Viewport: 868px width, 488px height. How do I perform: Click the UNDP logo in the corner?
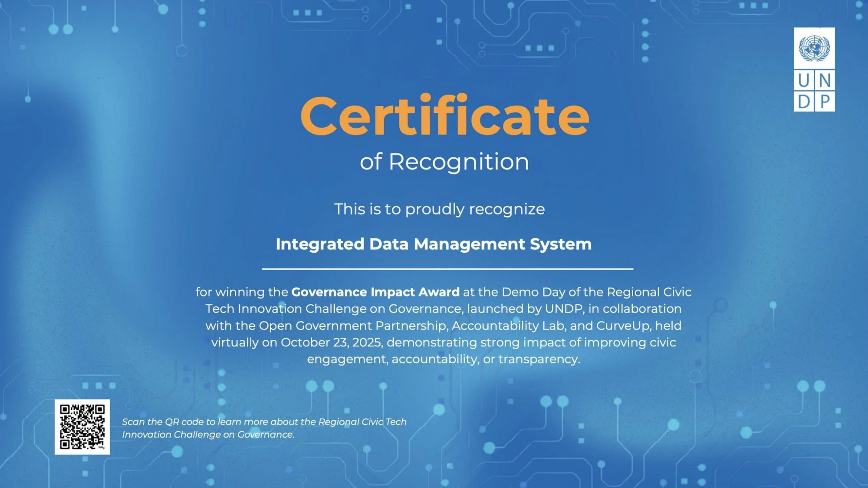pyautogui.click(x=814, y=69)
